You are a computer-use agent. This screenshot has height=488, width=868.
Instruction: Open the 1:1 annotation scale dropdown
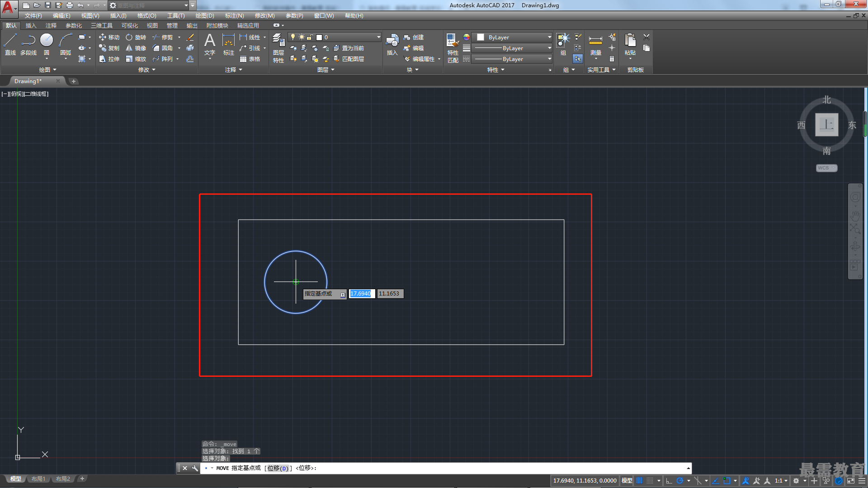click(781, 481)
